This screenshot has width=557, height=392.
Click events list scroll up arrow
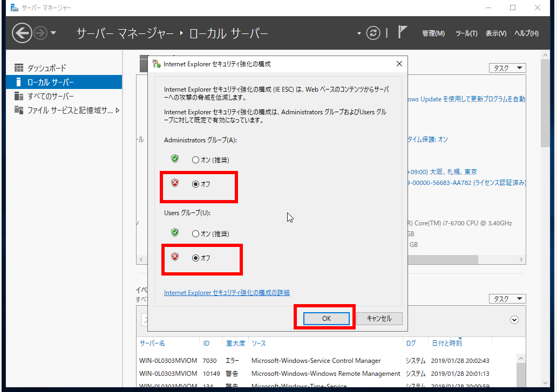pos(521,358)
